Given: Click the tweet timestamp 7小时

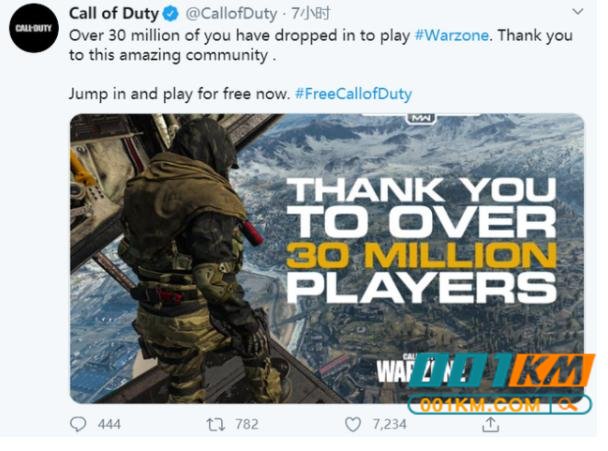Looking at the screenshot, I should [311, 14].
